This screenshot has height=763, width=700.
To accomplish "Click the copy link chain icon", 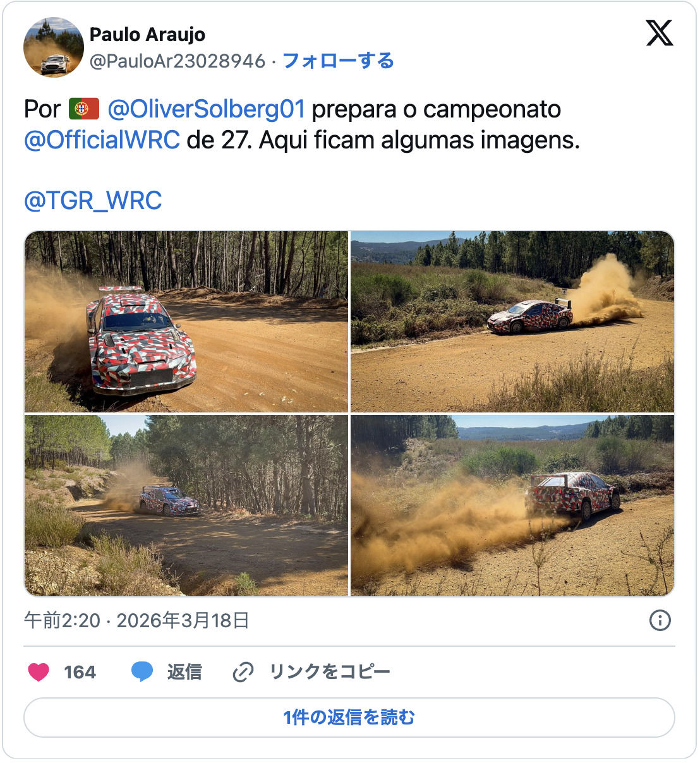I will point(243,672).
